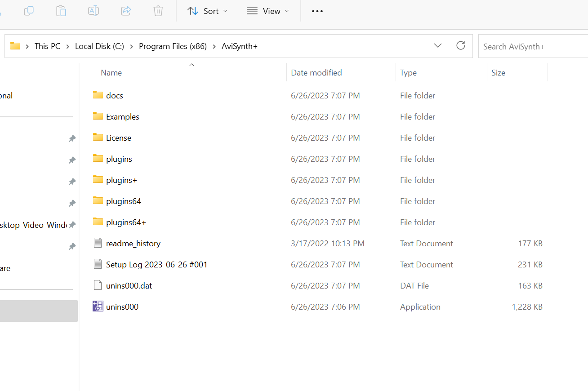Select the Setup Log file icon
The width and height of the screenshot is (588, 391).
(98, 264)
